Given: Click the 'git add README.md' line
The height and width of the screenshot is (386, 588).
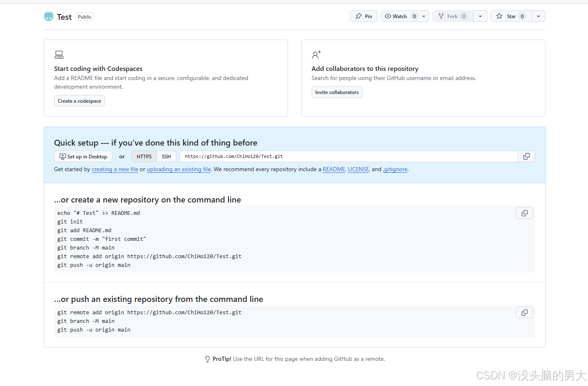Looking at the screenshot, I should pos(84,230).
